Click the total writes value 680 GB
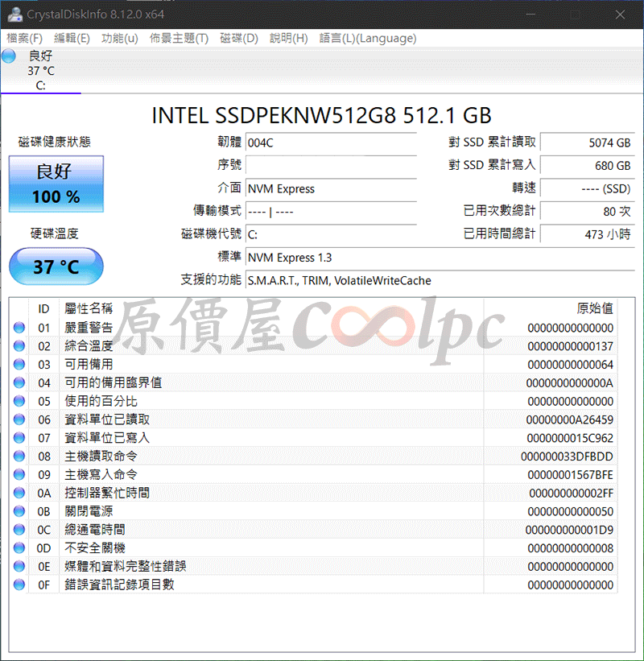This screenshot has width=644, height=661. (x=587, y=166)
